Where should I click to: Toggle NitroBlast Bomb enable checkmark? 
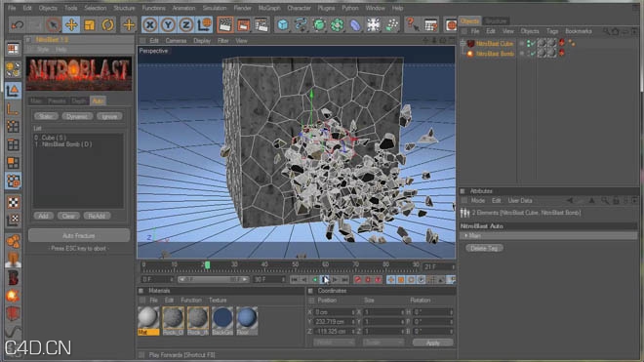(x=532, y=54)
